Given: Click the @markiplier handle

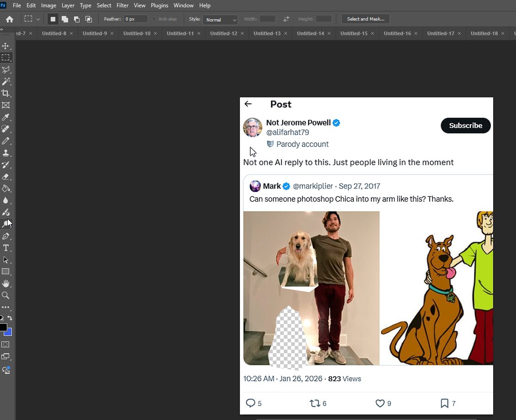Looking at the screenshot, I should 313,186.
